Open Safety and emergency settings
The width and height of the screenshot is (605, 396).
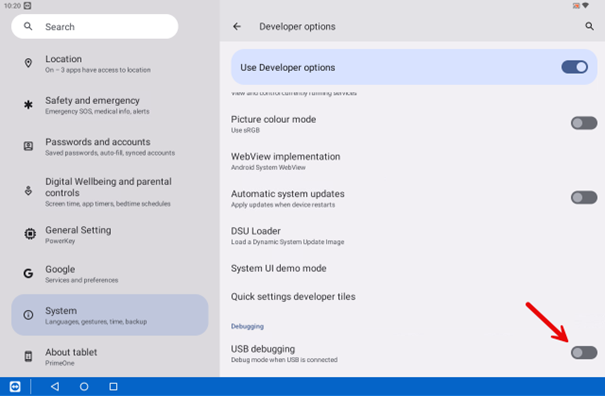(110, 105)
